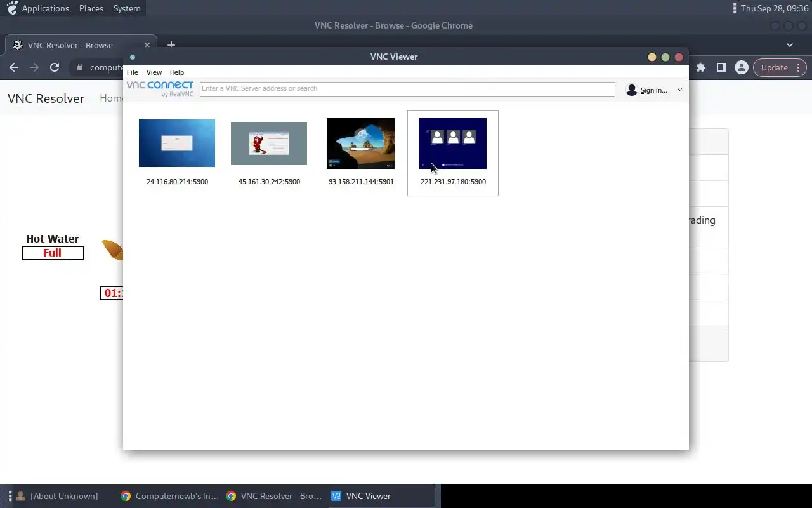Select the 24.116.80.214:5900 connection thumbnail

pyautogui.click(x=177, y=143)
